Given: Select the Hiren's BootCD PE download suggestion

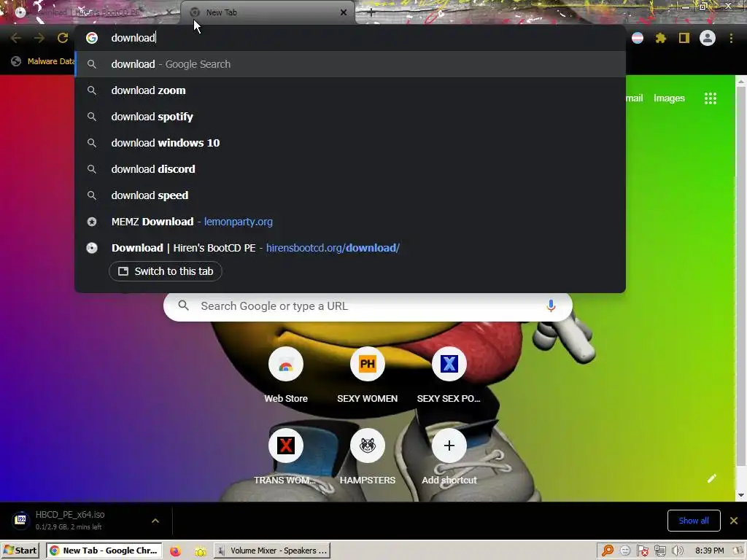Looking at the screenshot, I should [x=350, y=248].
